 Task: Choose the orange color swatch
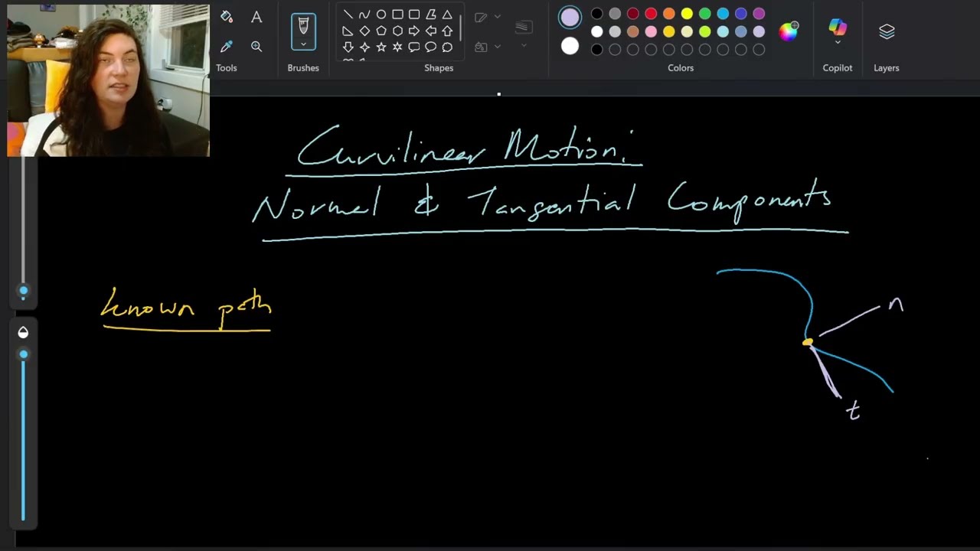point(669,14)
